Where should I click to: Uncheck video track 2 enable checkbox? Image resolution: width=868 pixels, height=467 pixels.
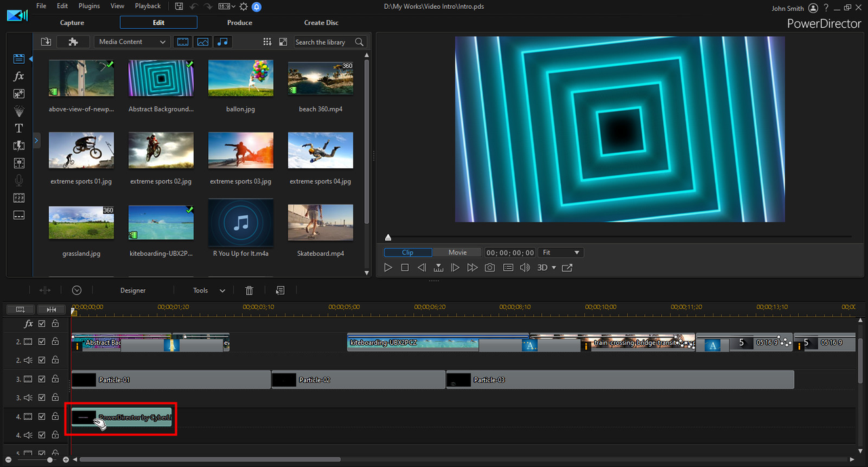[x=42, y=342]
